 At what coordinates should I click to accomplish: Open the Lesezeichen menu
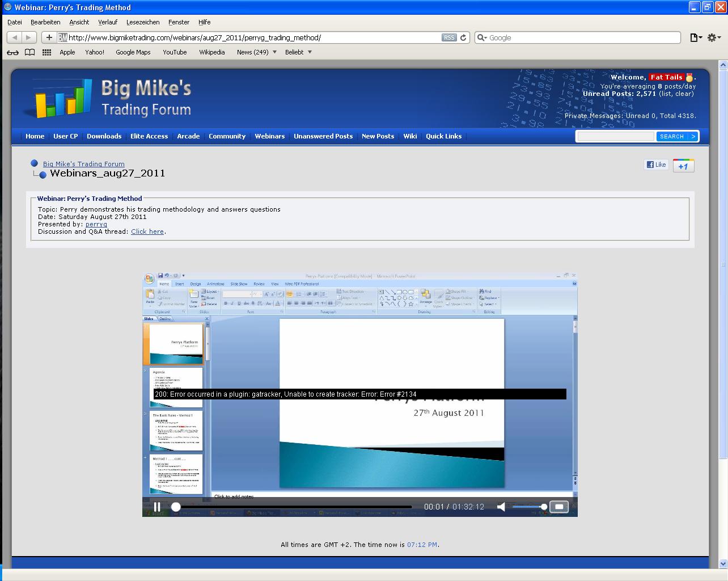(x=143, y=22)
